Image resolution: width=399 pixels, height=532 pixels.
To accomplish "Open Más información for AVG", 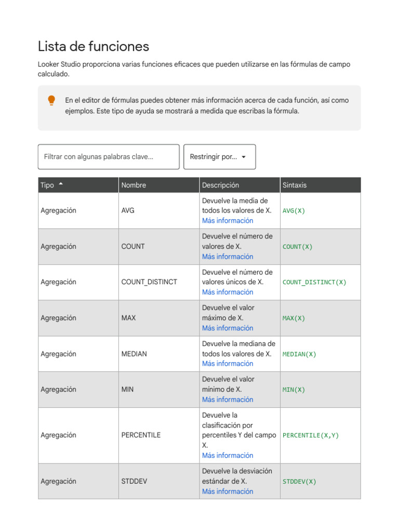I will click(x=228, y=220).
